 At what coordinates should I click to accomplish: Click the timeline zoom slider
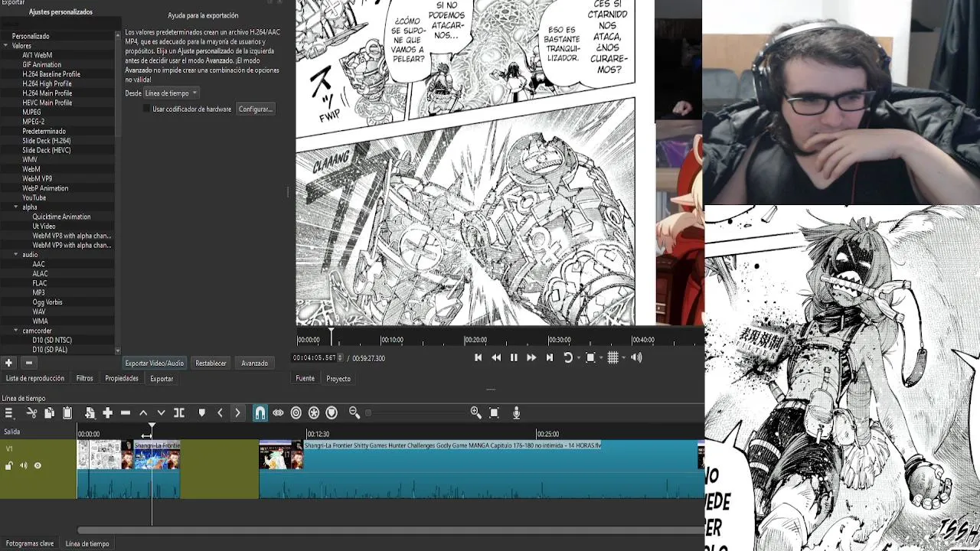pos(417,412)
